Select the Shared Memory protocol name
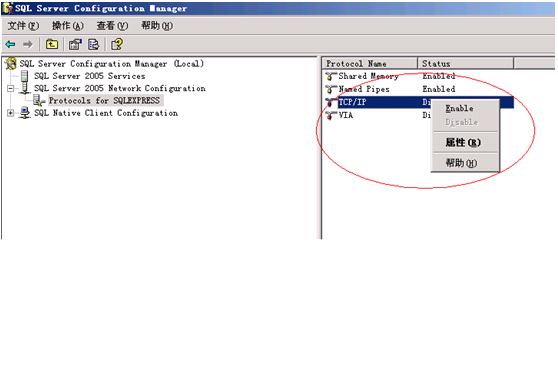Viewport: 558px width, 384px height. 368,76
